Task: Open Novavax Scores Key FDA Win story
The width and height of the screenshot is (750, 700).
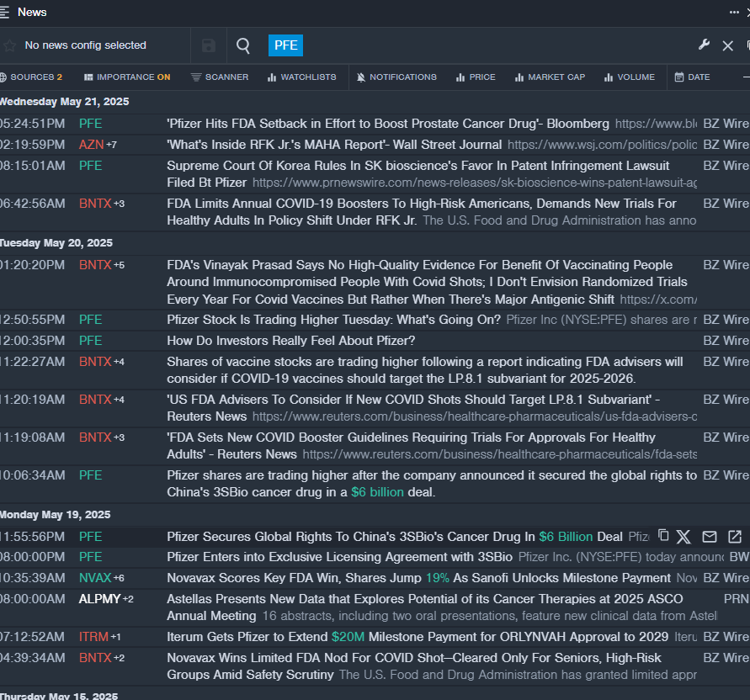Action: (x=418, y=578)
